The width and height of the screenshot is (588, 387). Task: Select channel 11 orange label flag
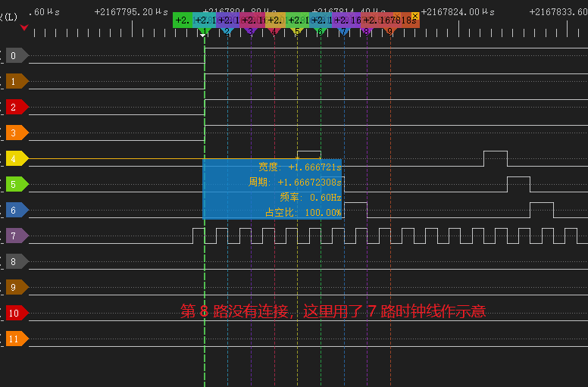point(17,339)
